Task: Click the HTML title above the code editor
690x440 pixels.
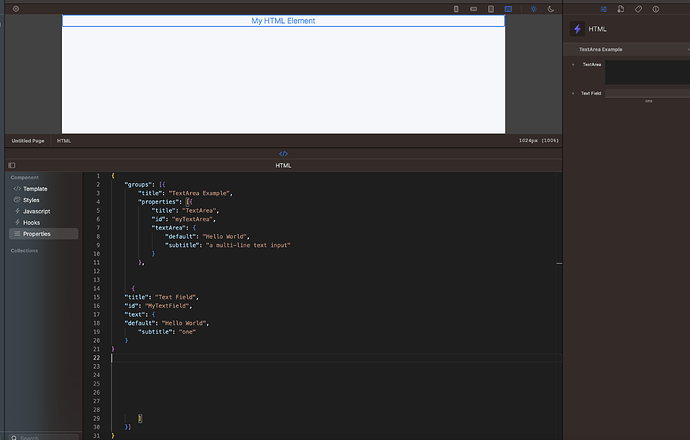Action: (283, 165)
